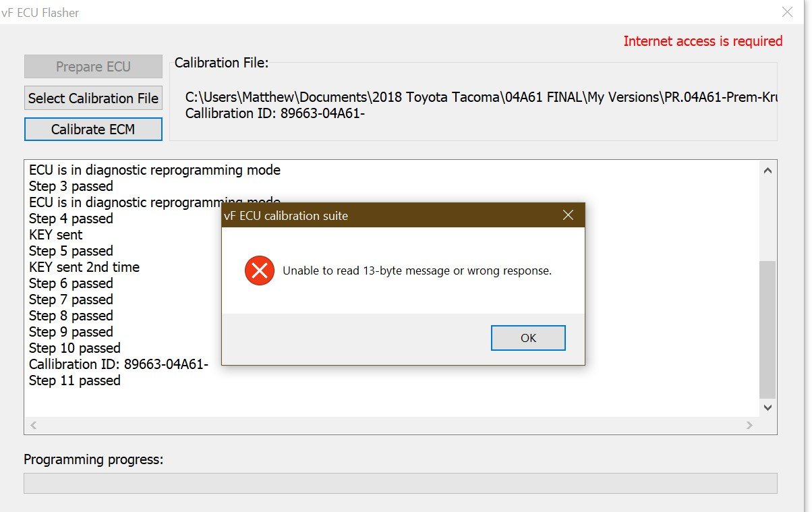This screenshot has height=512, width=812.
Task: Click the red error icon in dialog
Action: point(260,271)
